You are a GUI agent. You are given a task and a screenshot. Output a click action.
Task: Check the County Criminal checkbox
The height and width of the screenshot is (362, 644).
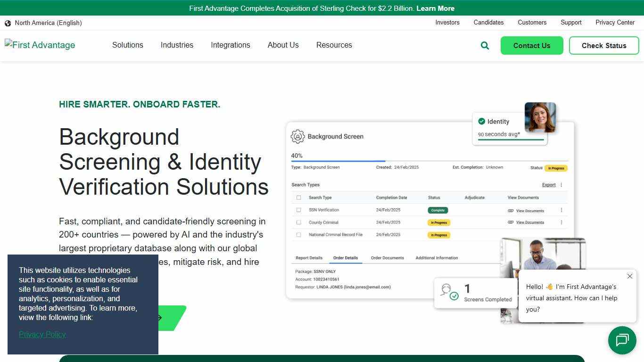click(x=298, y=222)
